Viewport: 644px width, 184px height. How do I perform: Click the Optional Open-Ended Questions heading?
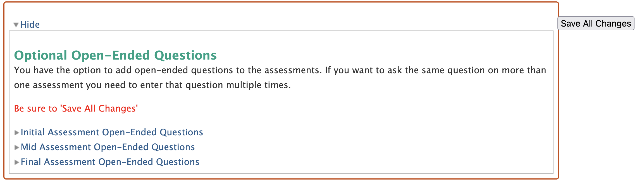click(115, 55)
